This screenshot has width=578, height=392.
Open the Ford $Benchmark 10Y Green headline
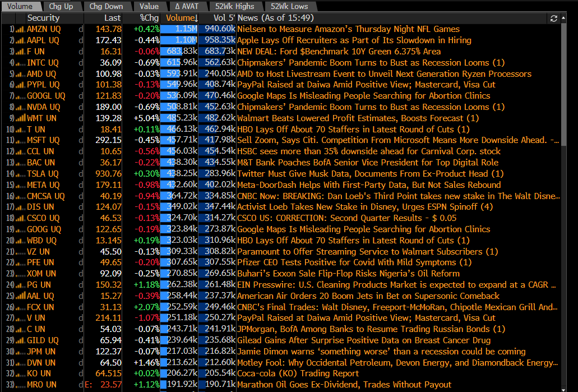click(x=339, y=52)
